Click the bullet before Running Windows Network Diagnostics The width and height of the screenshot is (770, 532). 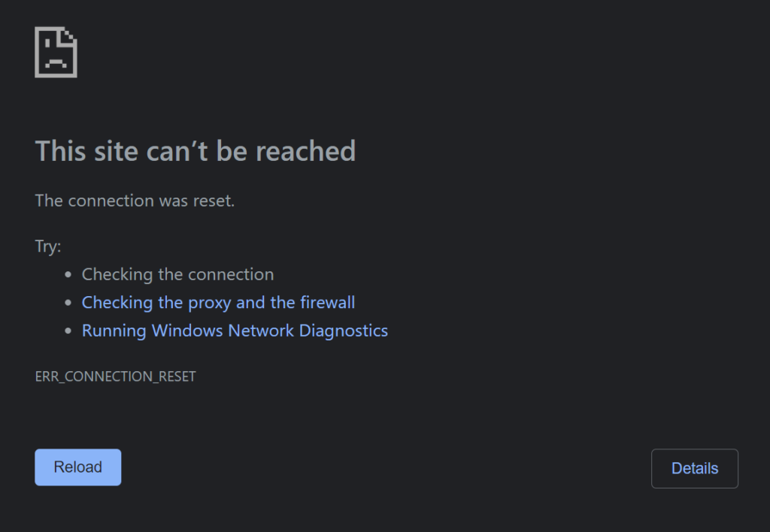click(x=68, y=331)
